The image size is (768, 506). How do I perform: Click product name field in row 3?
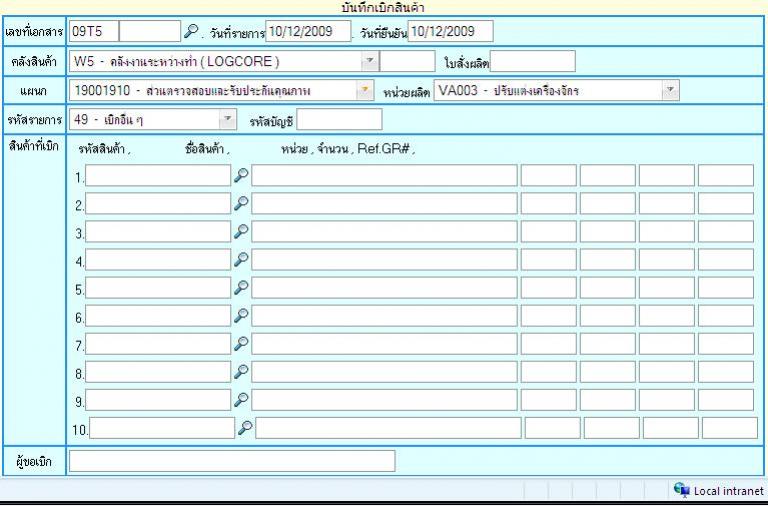tap(384, 231)
